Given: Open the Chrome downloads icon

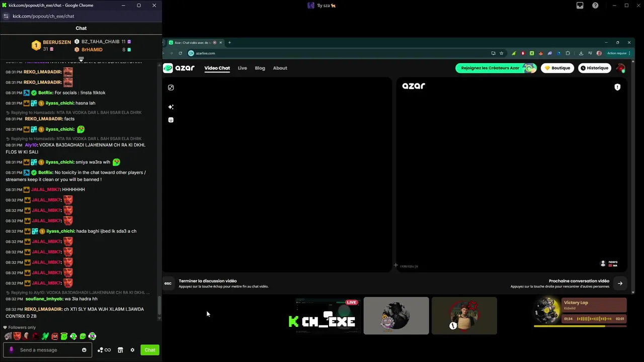Looking at the screenshot, I should [x=581, y=53].
